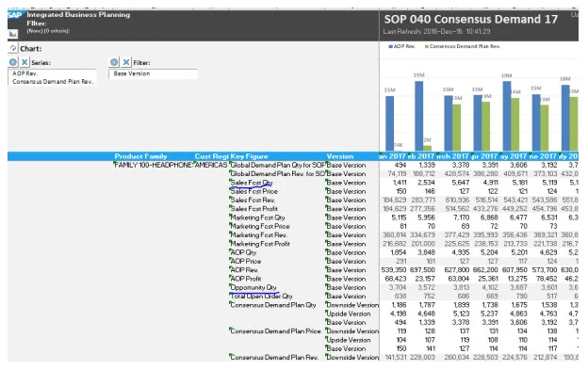Click Base Version in the Opportunity Qty row
The height and width of the screenshot is (370, 588).
[x=346, y=287]
